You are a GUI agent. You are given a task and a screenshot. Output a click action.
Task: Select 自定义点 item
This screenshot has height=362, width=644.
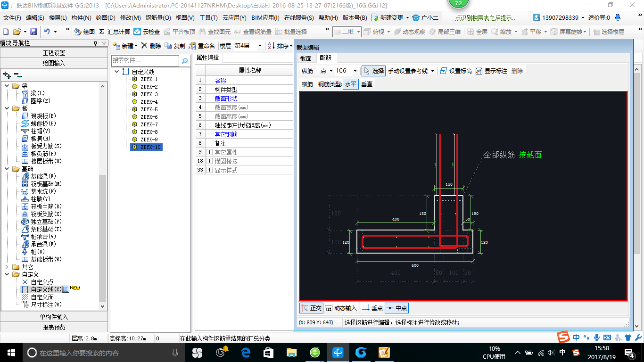click(x=42, y=282)
